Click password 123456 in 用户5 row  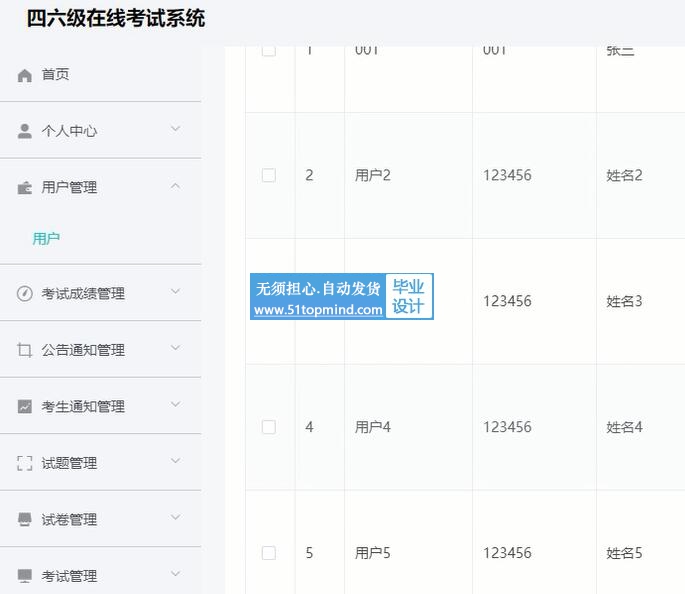(507, 553)
